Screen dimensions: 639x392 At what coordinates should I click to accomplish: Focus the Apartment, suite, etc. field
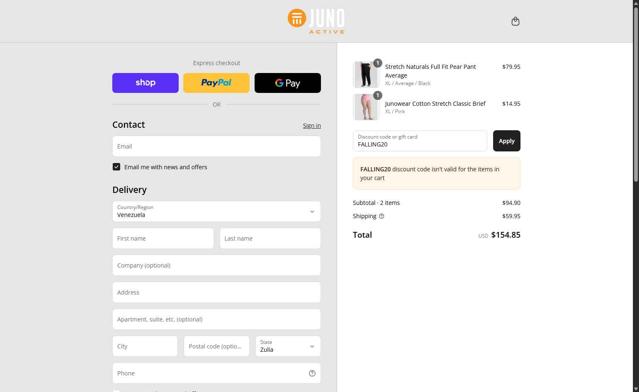point(216,319)
